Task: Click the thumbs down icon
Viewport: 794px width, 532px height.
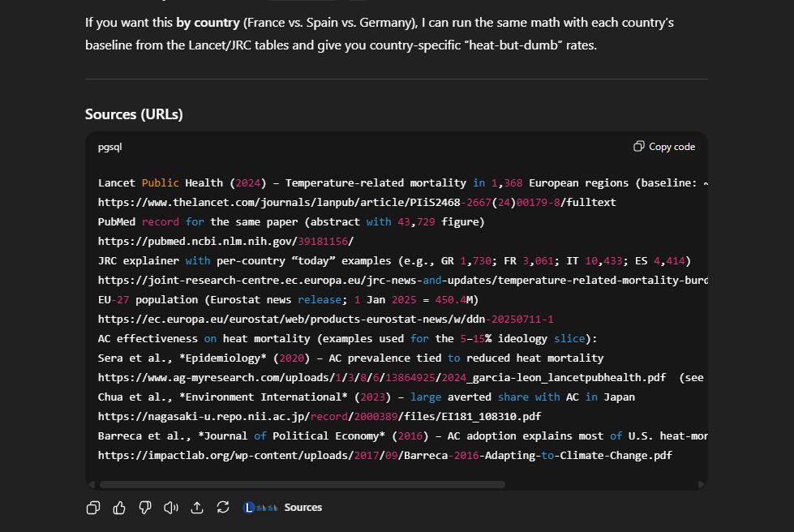Action: pyautogui.click(x=145, y=508)
